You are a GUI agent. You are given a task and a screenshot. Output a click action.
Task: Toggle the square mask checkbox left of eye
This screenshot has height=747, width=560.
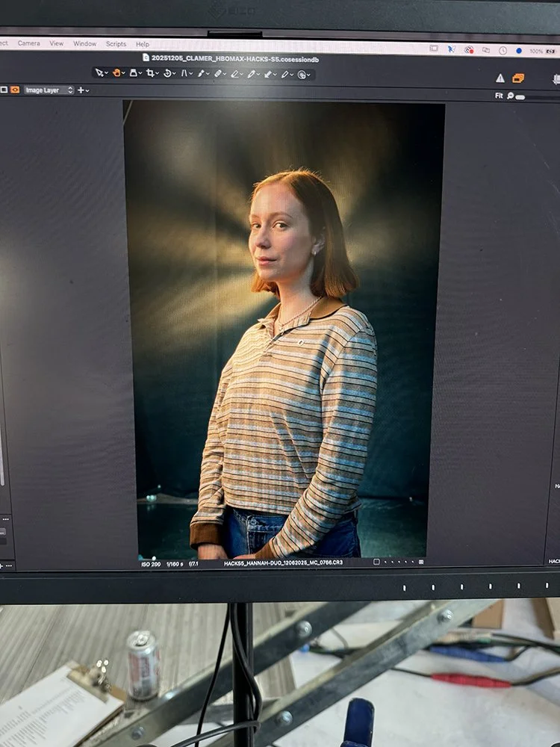coord(4,90)
